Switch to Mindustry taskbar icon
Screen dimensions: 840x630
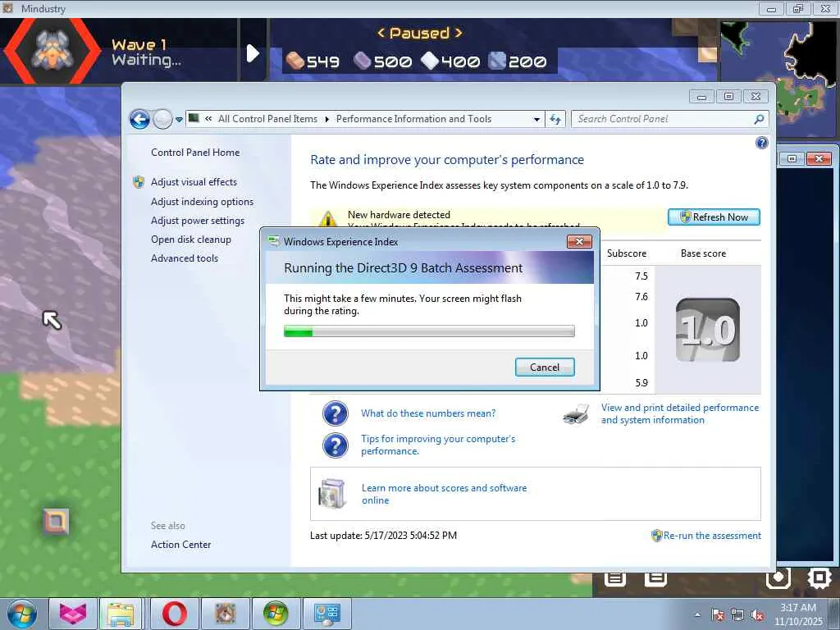click(226, 614)
